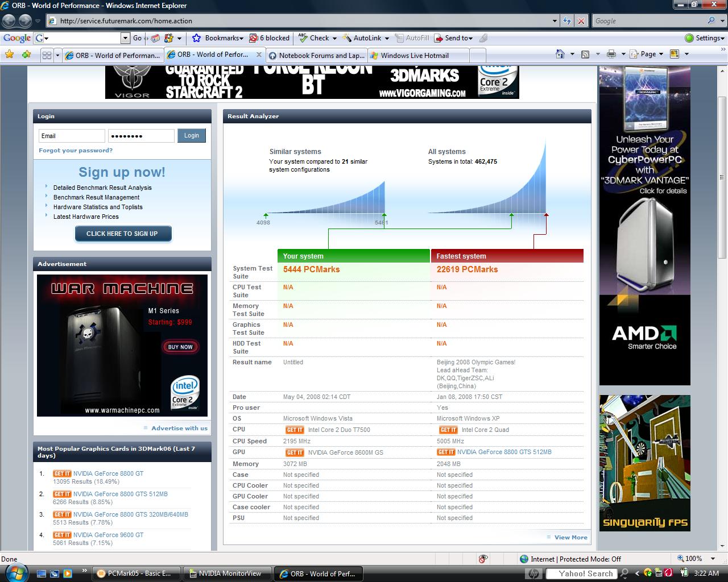Image resolution: width=728 pixels, height=582 pixels.
Task: Stop loading with the red X button
Action: (x=581, y=21)
